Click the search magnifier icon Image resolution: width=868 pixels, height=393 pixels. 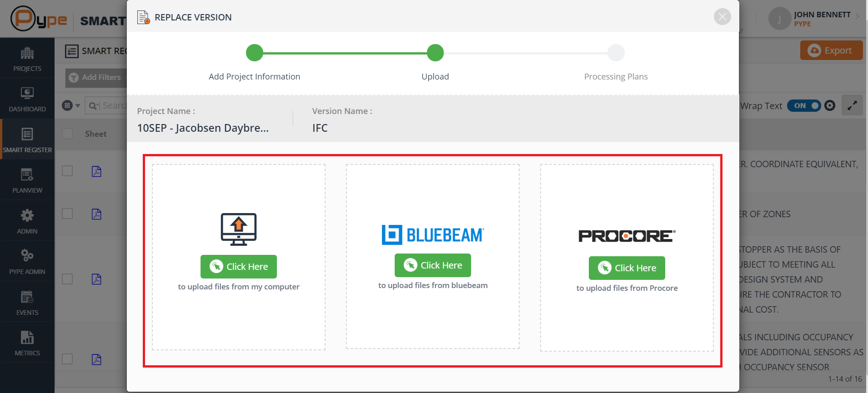(x=93, y=106)
